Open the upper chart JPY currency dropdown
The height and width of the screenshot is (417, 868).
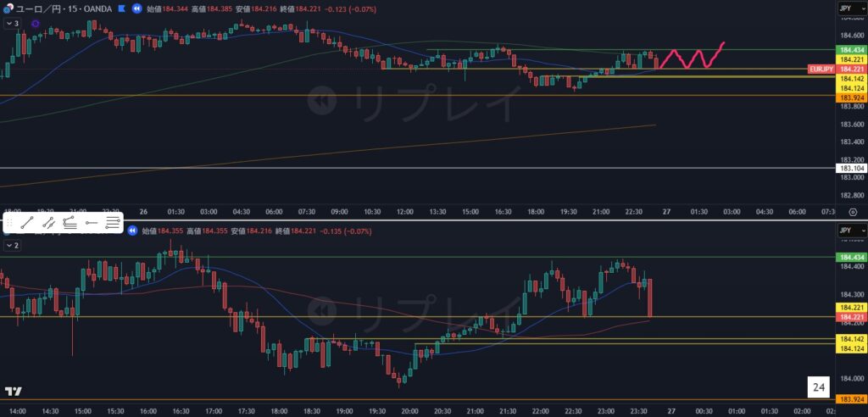(x=850, y=8)
